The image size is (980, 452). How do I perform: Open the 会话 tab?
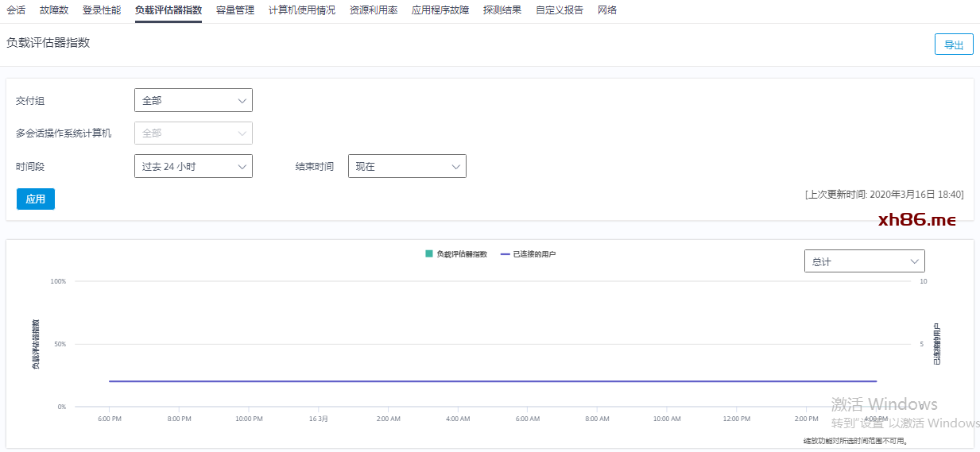(16, 10)
